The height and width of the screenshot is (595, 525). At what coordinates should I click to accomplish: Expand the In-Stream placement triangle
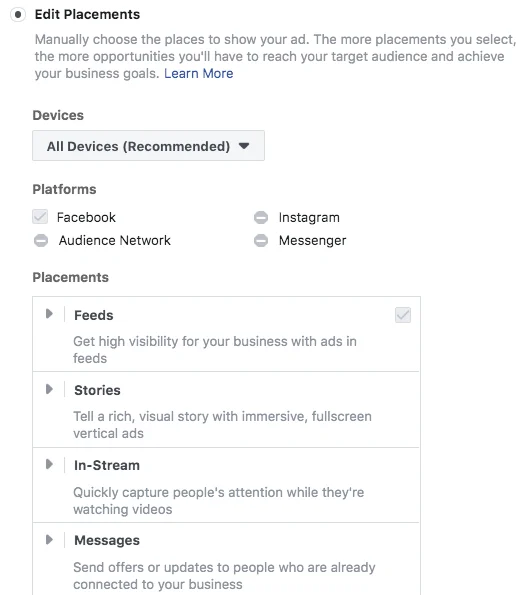49,464
